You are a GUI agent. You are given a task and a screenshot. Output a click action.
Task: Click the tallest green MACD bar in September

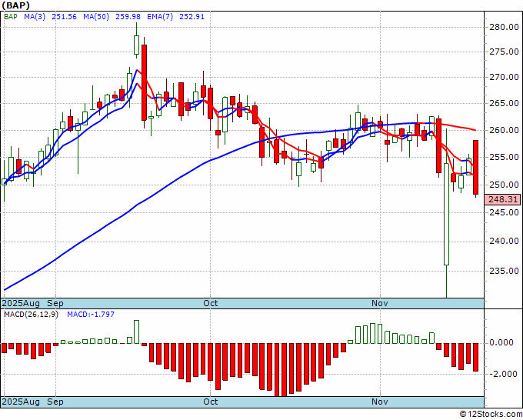tap(136, 332)
